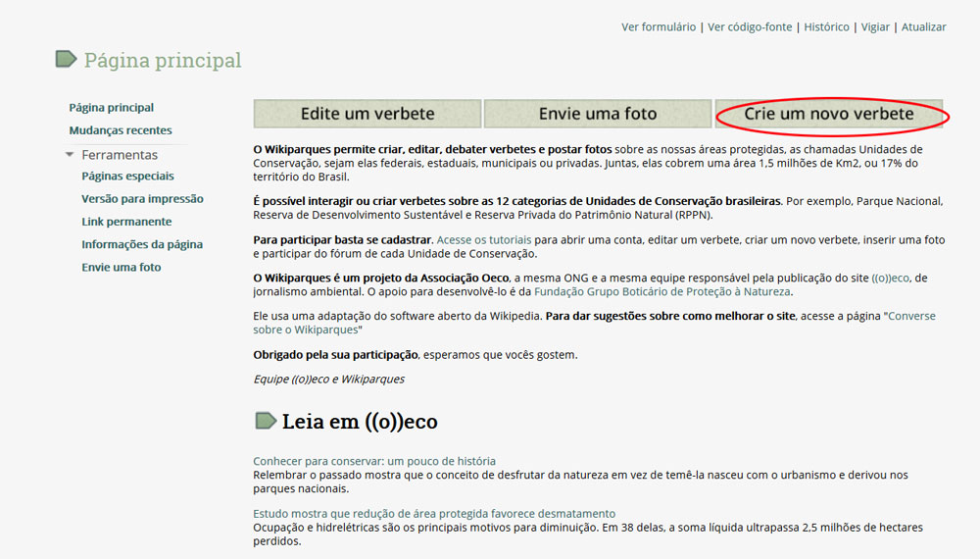Follow the Acesse os tutoriais link
The height and width of the screenshot is (559, 980).
(x=484, y=239)
